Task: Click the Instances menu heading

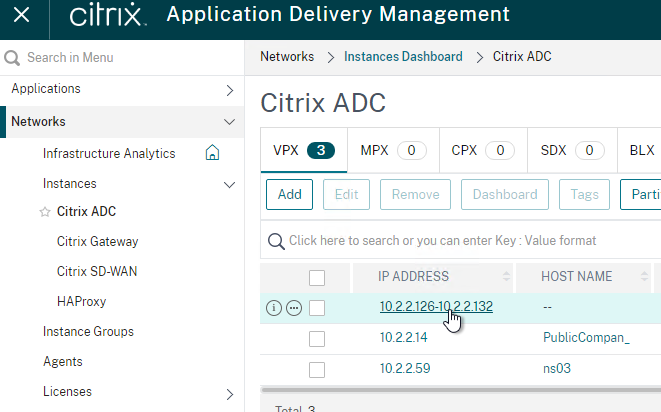Action: [x=70, y=183]
